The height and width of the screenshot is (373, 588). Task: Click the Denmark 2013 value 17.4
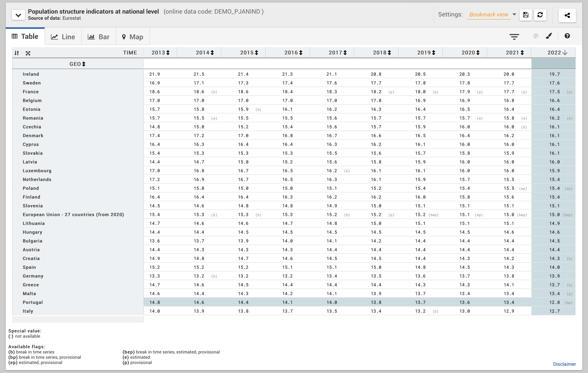(x=155, y=136)
